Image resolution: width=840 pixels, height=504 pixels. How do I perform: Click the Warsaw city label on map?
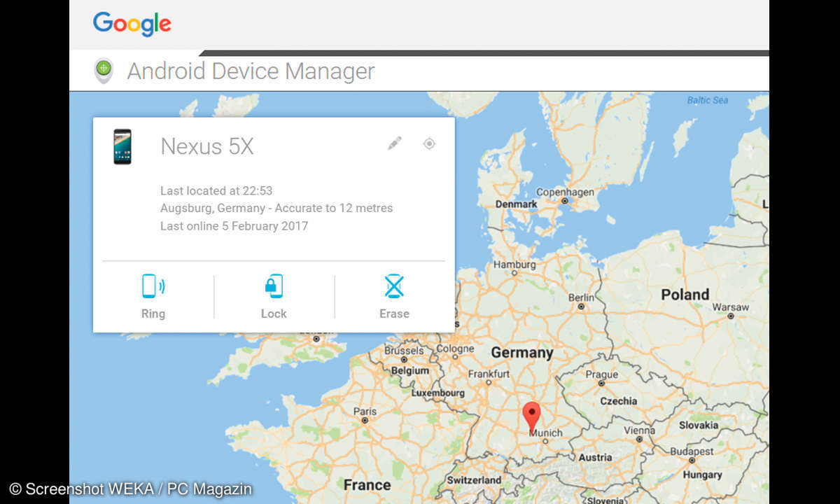tap(731, 307)
